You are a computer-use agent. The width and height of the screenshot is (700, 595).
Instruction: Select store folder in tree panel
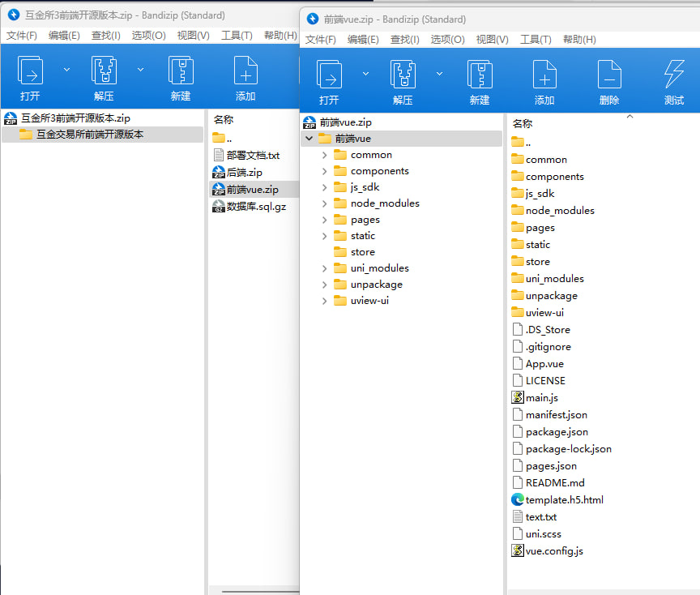355,252
